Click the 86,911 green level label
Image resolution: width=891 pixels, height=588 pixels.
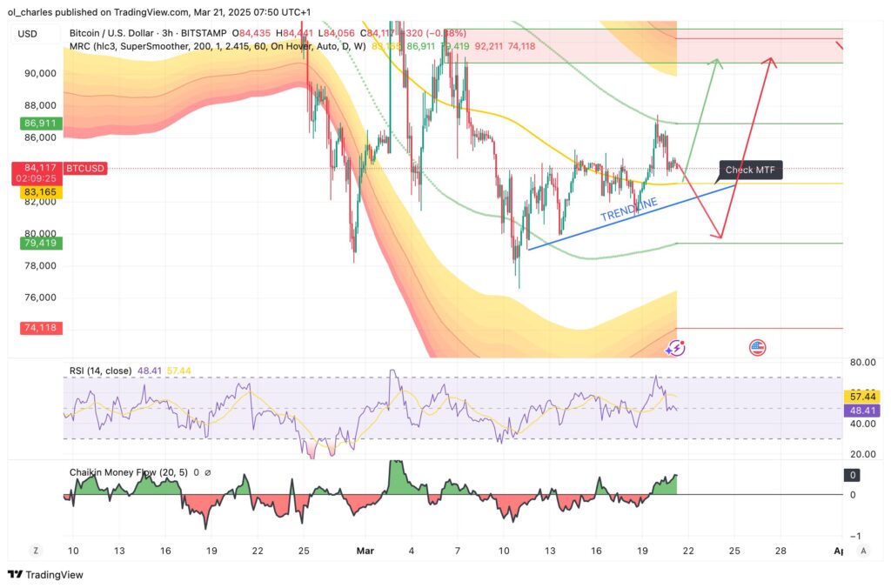coord(38,124)
